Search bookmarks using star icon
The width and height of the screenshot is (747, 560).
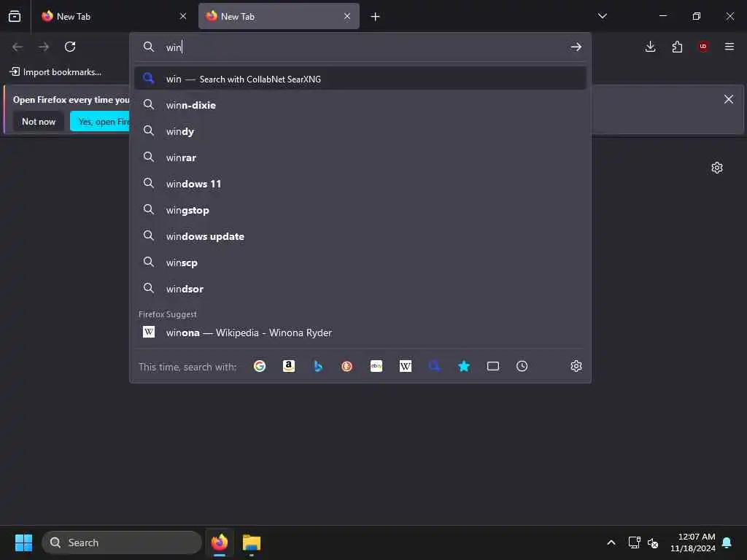(464, 366)
